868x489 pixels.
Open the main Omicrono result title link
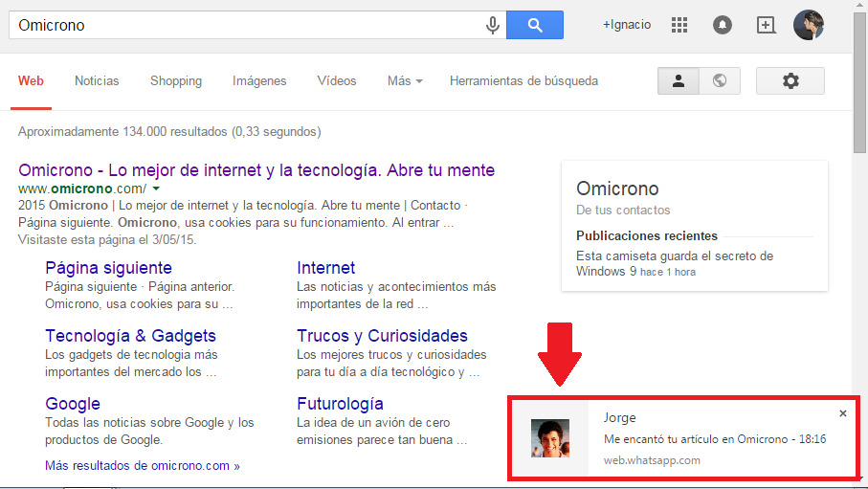(256, 170)
